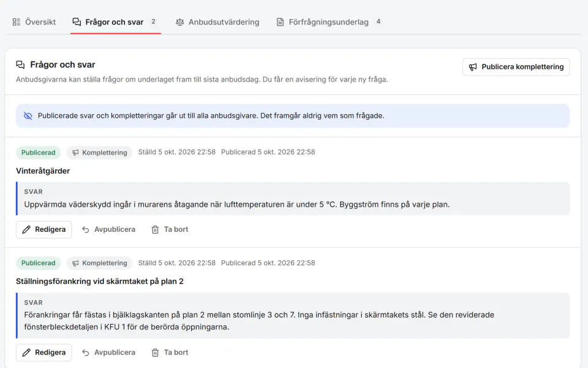This screenshot has width=588, height=368.
Task: Publish a new komplettering
Action: (x=516, y=67)
